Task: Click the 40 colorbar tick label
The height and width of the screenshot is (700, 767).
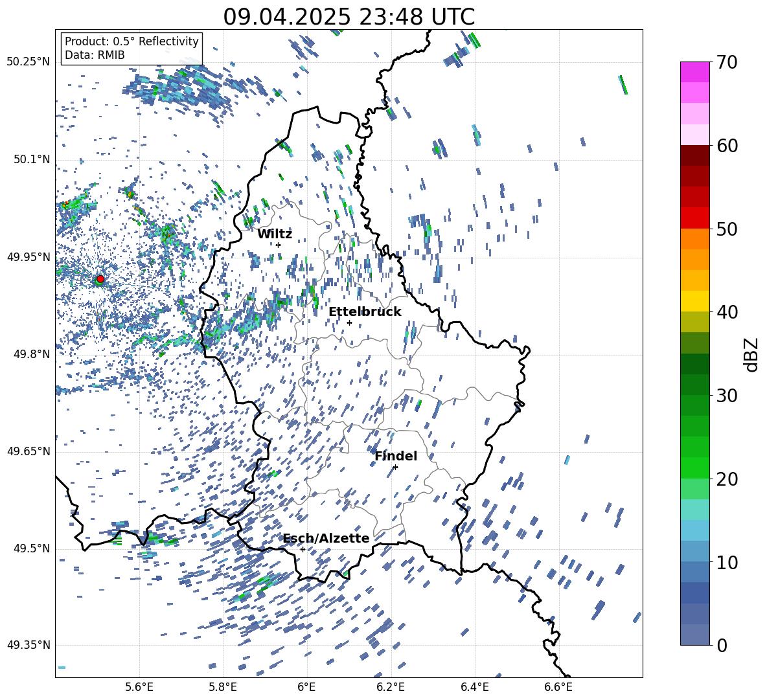Action: pos(727,312)
